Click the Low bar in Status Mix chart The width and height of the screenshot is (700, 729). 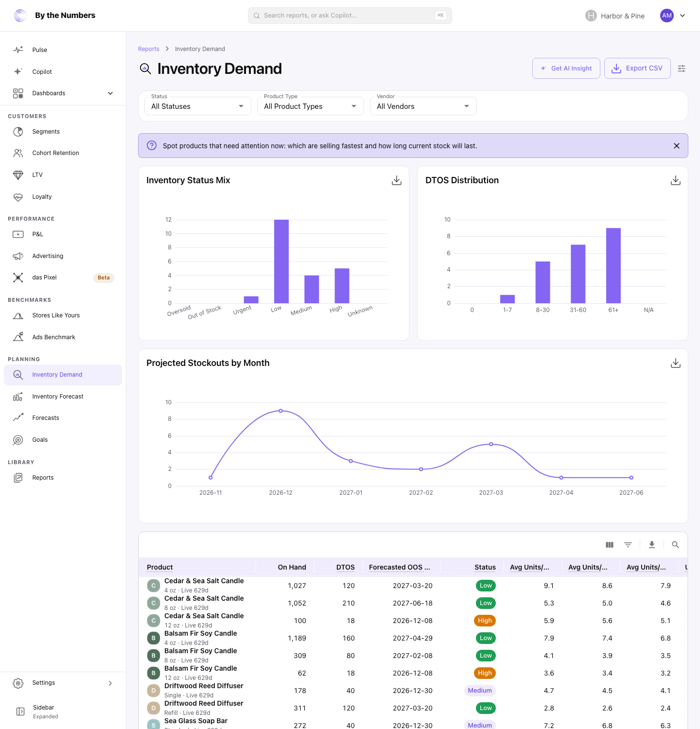pyautogui.click(x=281, y=261)
